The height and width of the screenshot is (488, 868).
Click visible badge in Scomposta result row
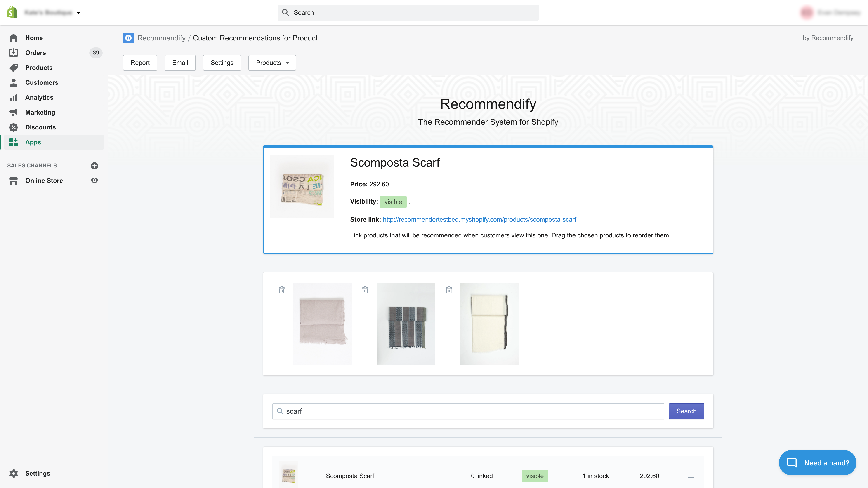(x=535, y=476)
